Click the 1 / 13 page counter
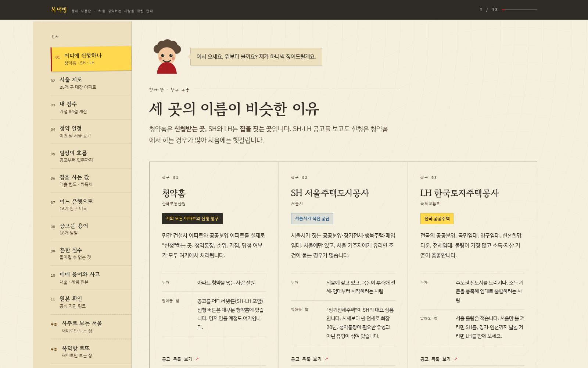Screen dimensions: 588x368 (x=488, y=10)
